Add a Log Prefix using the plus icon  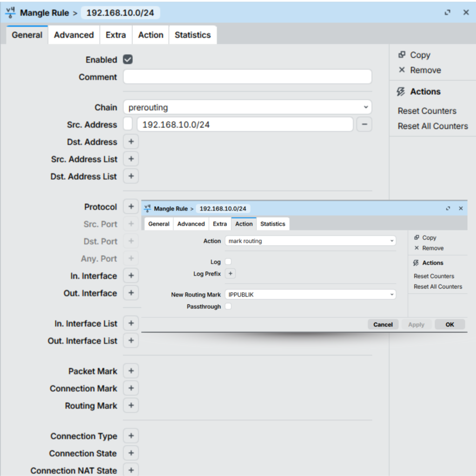(230, 274)
